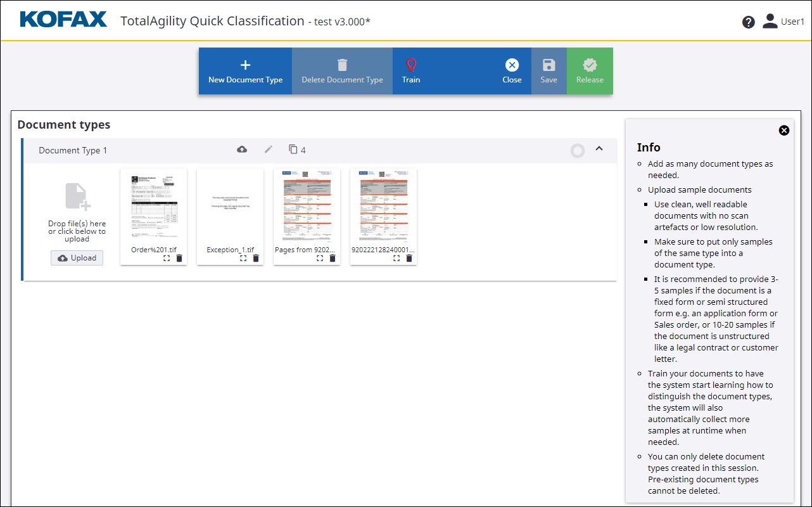The image size is (812, 507).
Task: Click the User1 profile icon
Action: pos(770,20)
